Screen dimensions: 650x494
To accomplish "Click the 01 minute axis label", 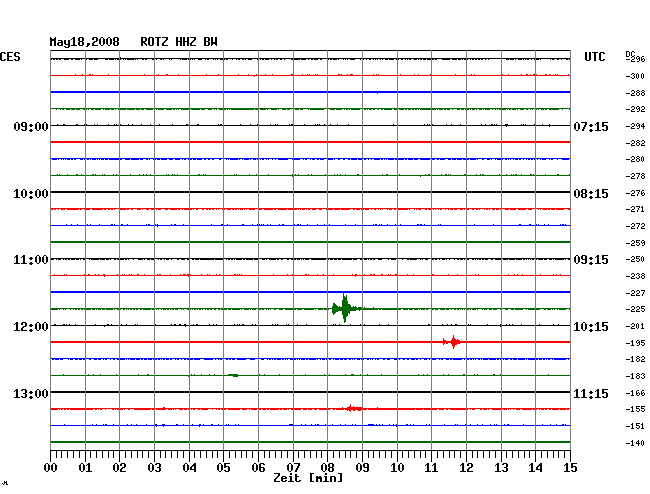I will (85, 467).
